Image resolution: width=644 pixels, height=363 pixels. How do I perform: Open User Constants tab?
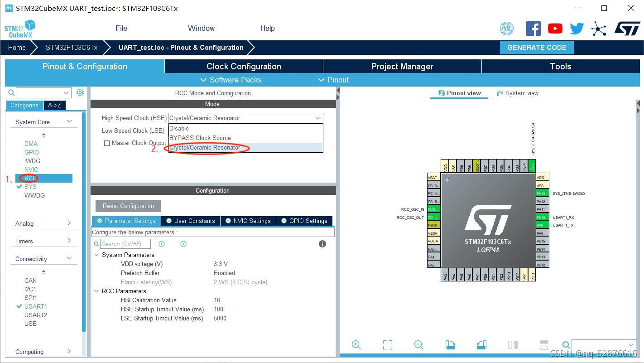[191, 221]
